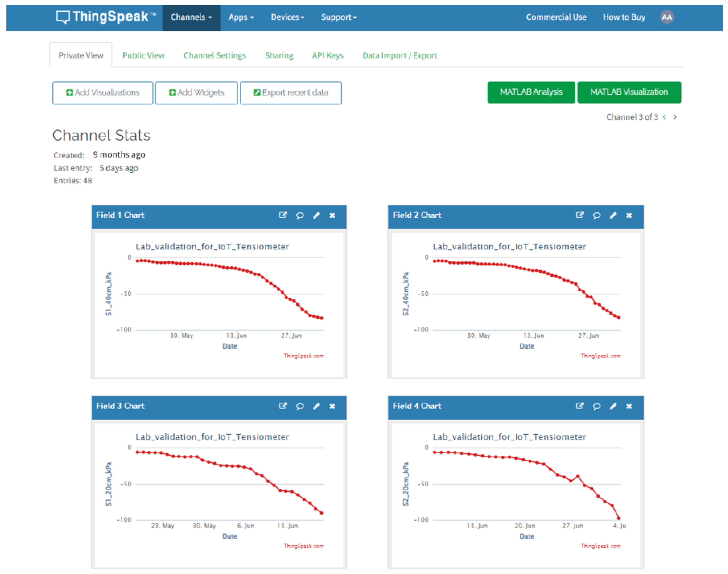Click the ThingSpeak logo
The image size is (728, 574).
point(106,17)
